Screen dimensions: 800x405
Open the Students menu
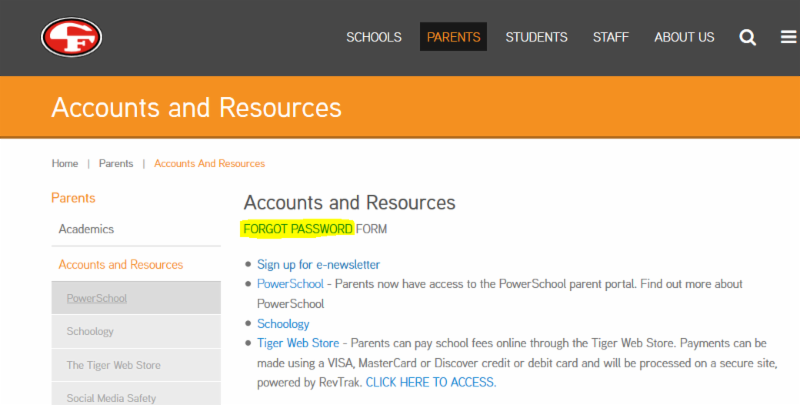click(x=536, y=38)
